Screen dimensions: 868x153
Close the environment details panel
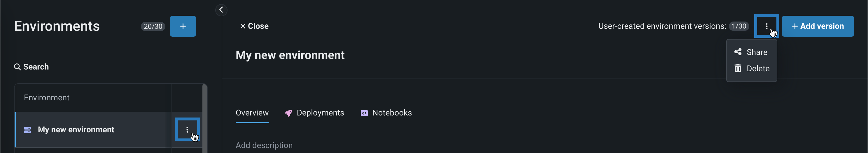254,26
